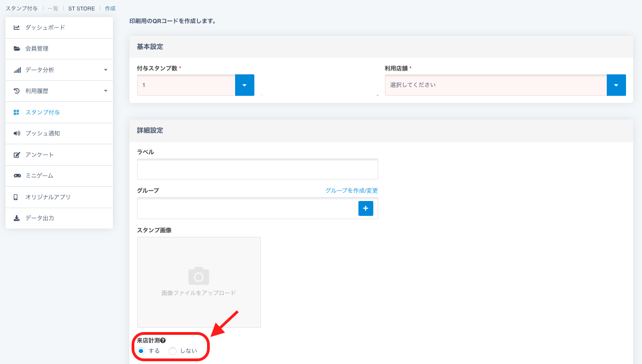The width and height of the screenshot is (642, 364).
Task: Click the history clock icon for 利用履歴
Action: pos(17,91)
